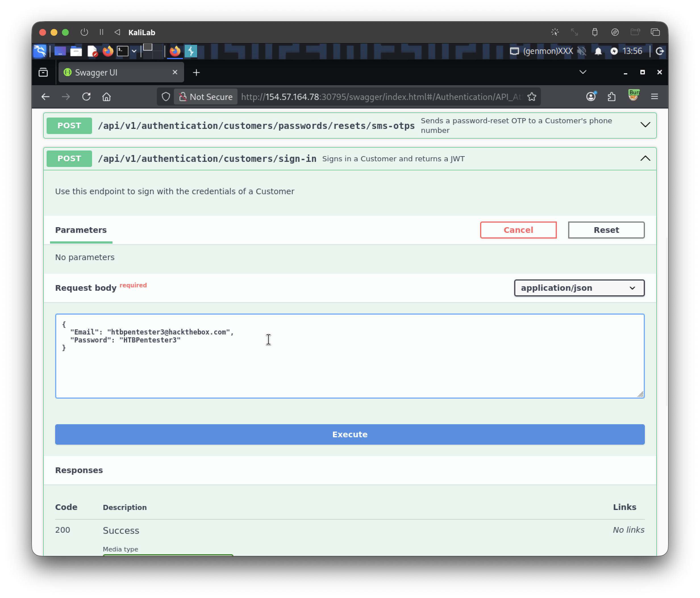Image resolution: width=700 pixels, height=598 pixels.
Task: Click the Not Secure site info badge
Action: point(206,97)
